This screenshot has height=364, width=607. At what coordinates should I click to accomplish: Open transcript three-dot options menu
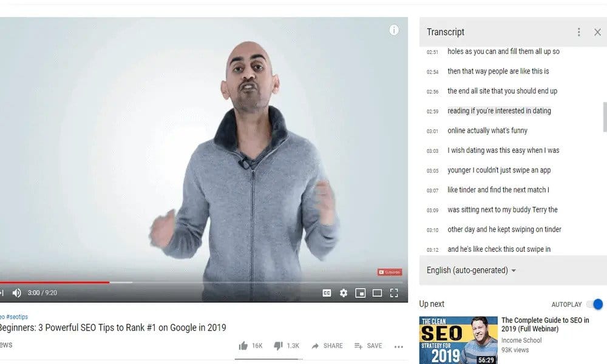(578, 32)
